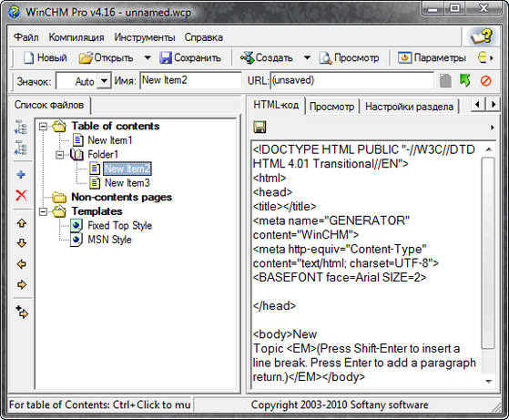This screenshot has width=509, height=420.
Task: Open the dropdown arrow next to Создать
Action: tap(307, 58)
